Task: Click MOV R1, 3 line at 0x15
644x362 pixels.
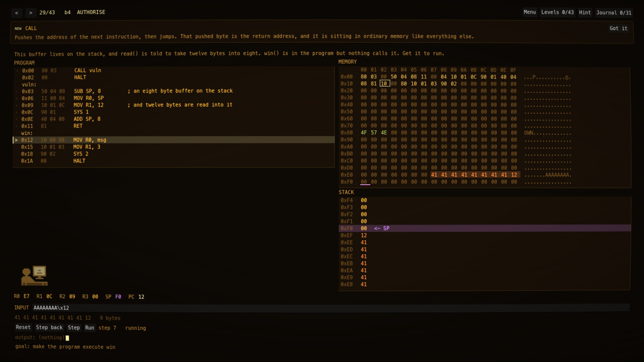Action: click(174, 147)
